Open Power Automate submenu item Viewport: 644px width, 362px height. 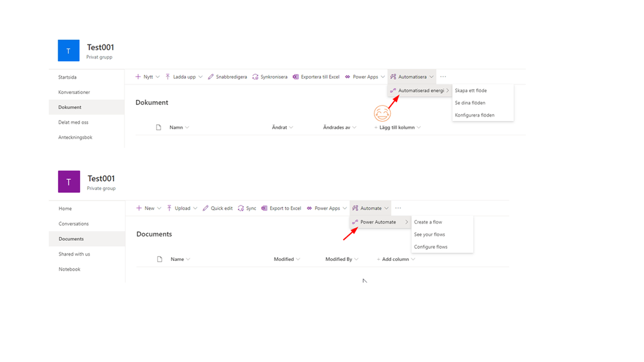point(380,222)
